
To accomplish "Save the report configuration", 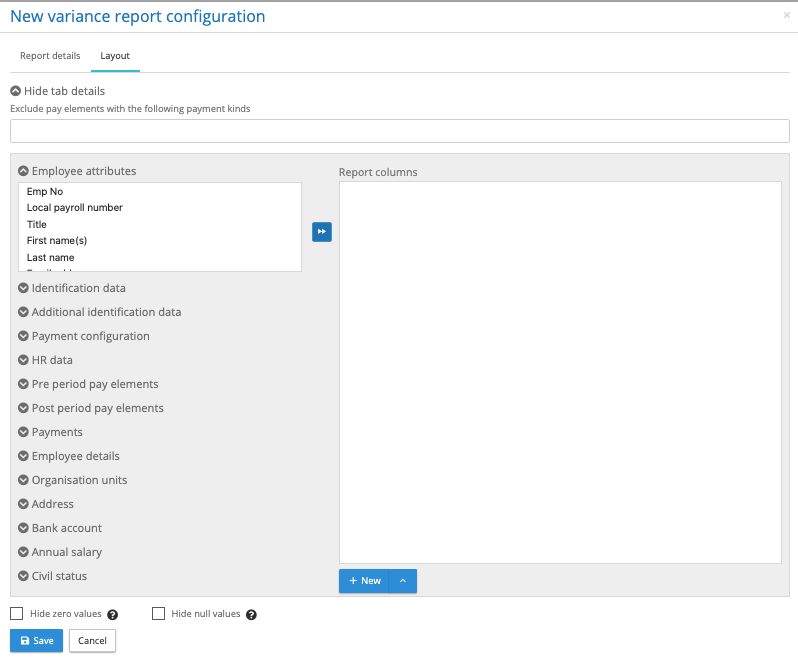I will click(x=36, y=641).
